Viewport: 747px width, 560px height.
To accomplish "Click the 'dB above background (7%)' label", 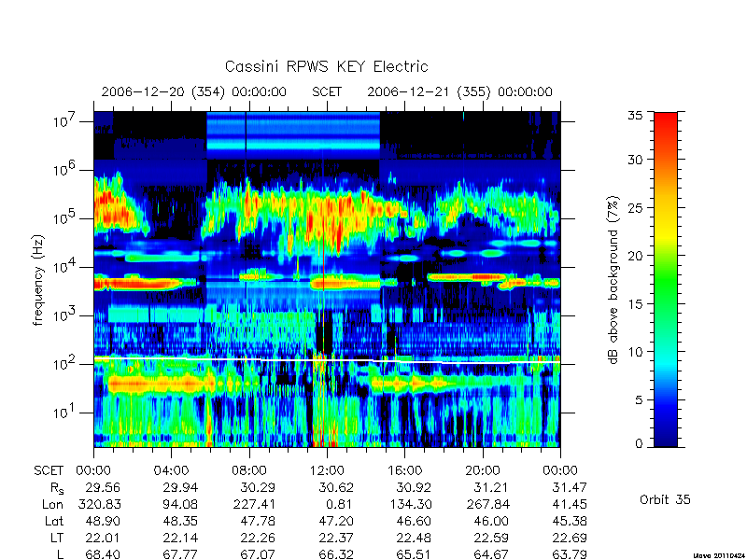I will [613, 280].
